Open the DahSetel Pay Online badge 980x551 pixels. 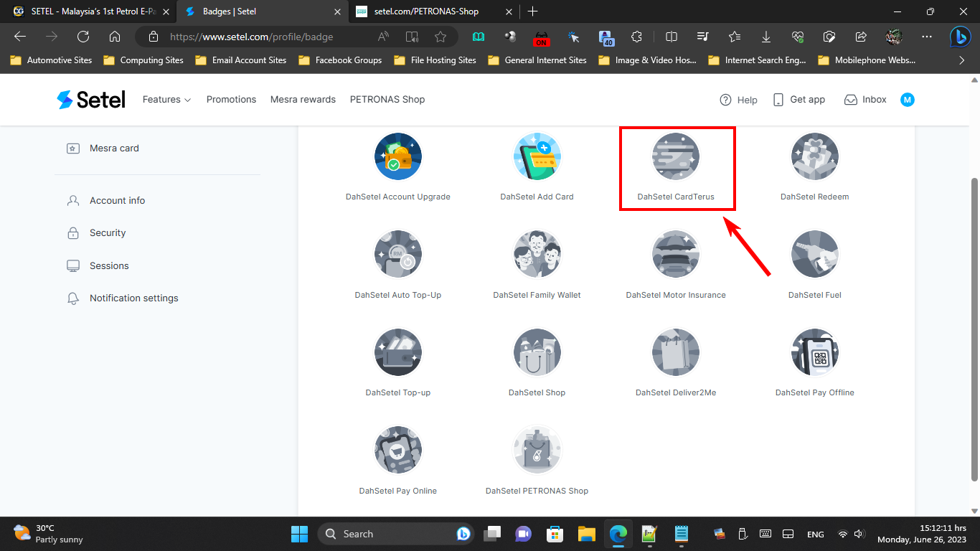point(398,451)
